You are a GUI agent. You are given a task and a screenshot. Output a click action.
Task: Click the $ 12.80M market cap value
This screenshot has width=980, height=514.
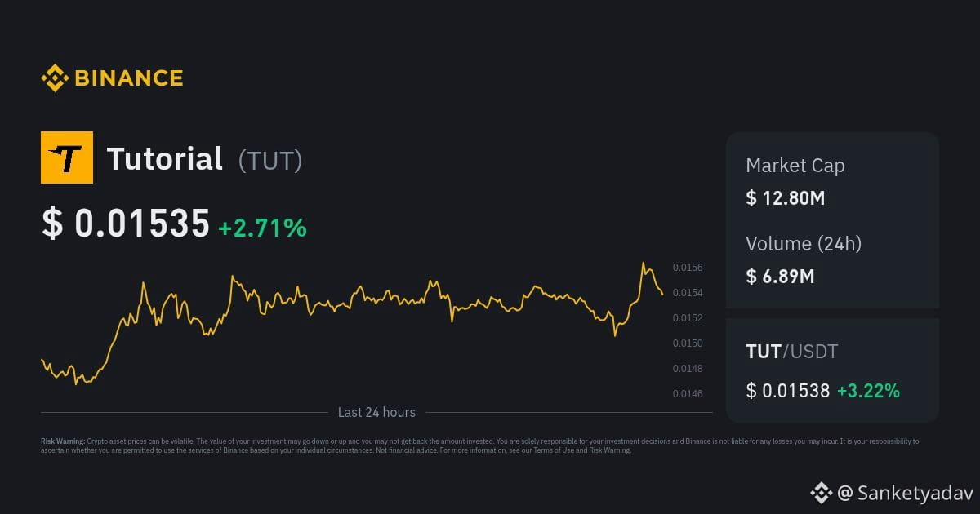point(786,197)
